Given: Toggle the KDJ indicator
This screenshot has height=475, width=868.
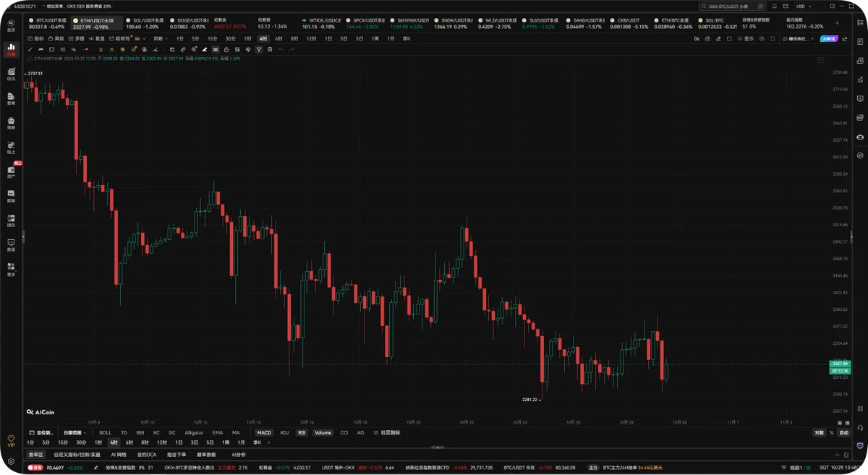Looking at the screenshot, I should [284, 432].
